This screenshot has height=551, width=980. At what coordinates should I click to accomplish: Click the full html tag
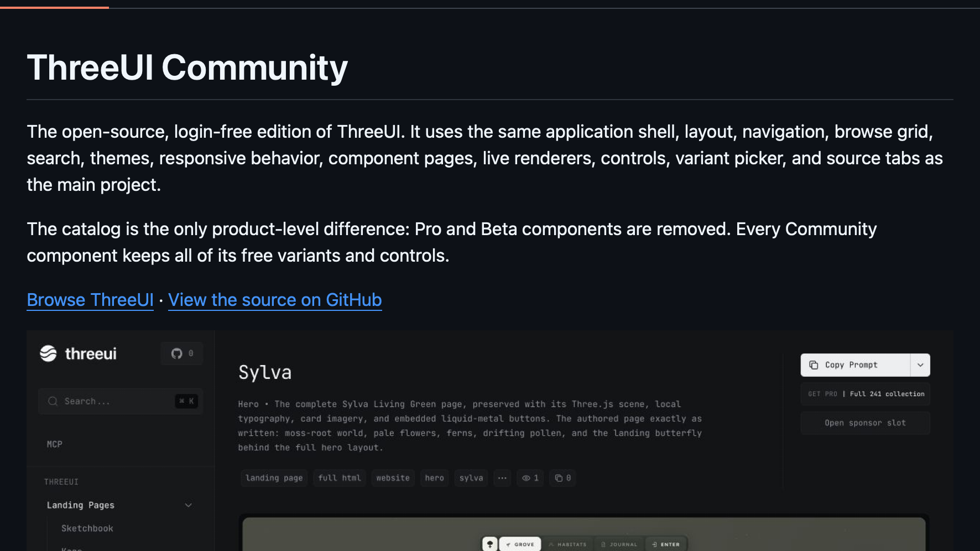[x=340, y=478]
